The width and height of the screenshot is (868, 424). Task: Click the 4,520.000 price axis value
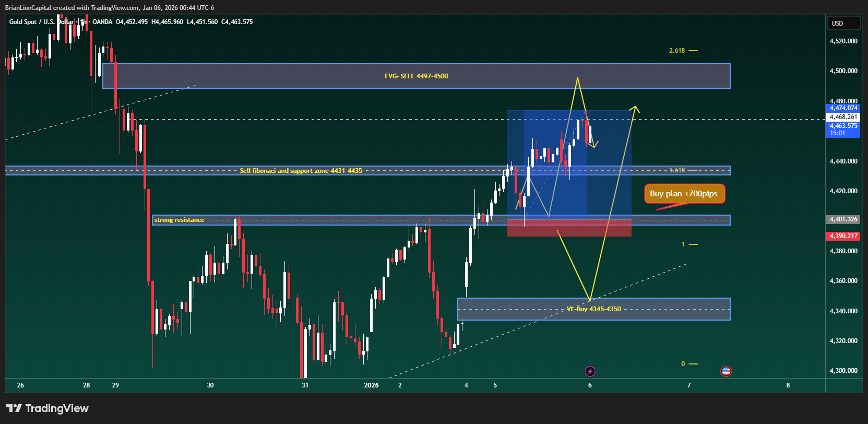tap(843, 41)
